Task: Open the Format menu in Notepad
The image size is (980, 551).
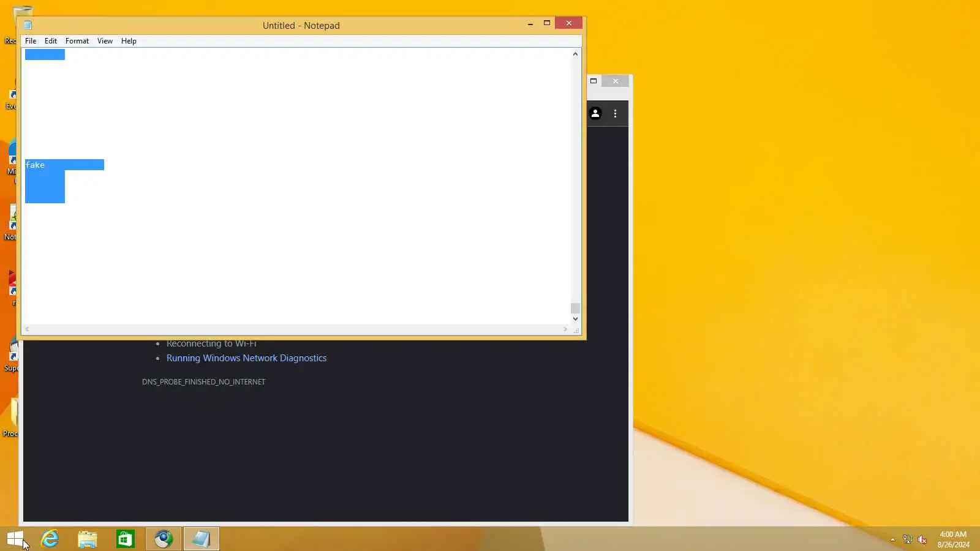Action: click(x=77, y=41)
